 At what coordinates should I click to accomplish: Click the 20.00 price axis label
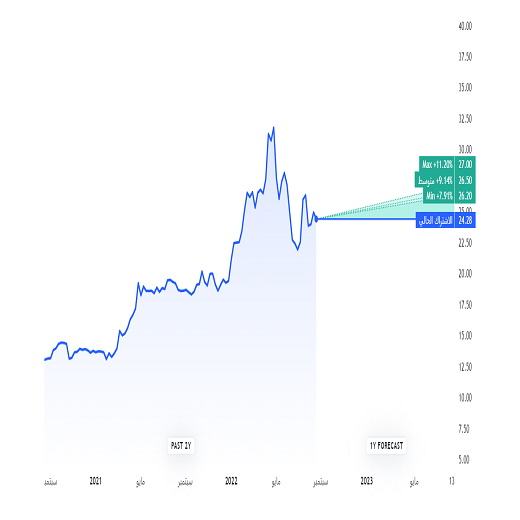coord(465,274)
